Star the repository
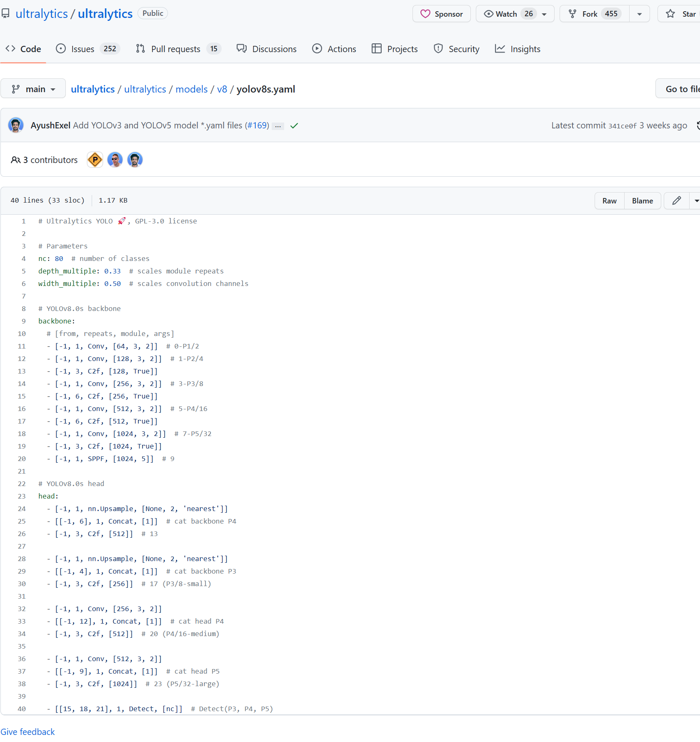 680,14
